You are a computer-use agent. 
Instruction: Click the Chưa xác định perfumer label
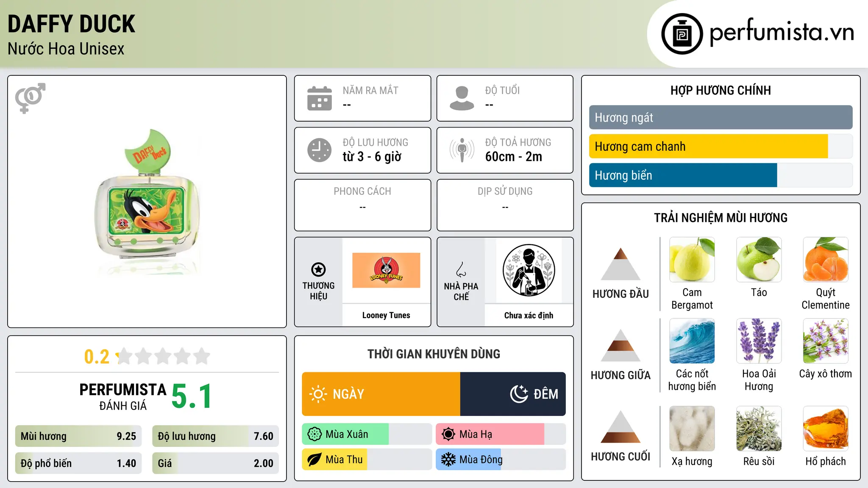click(529, 315)
